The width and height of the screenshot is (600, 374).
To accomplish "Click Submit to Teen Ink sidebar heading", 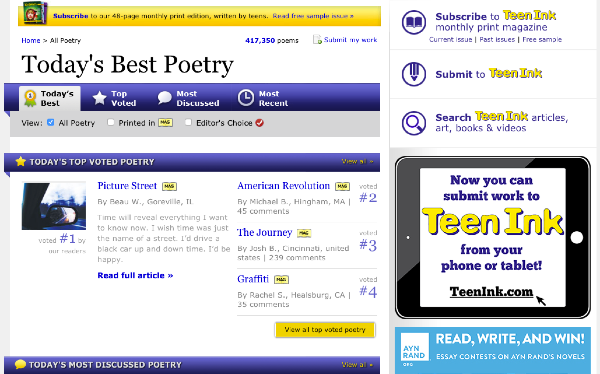I will point(489,73).
